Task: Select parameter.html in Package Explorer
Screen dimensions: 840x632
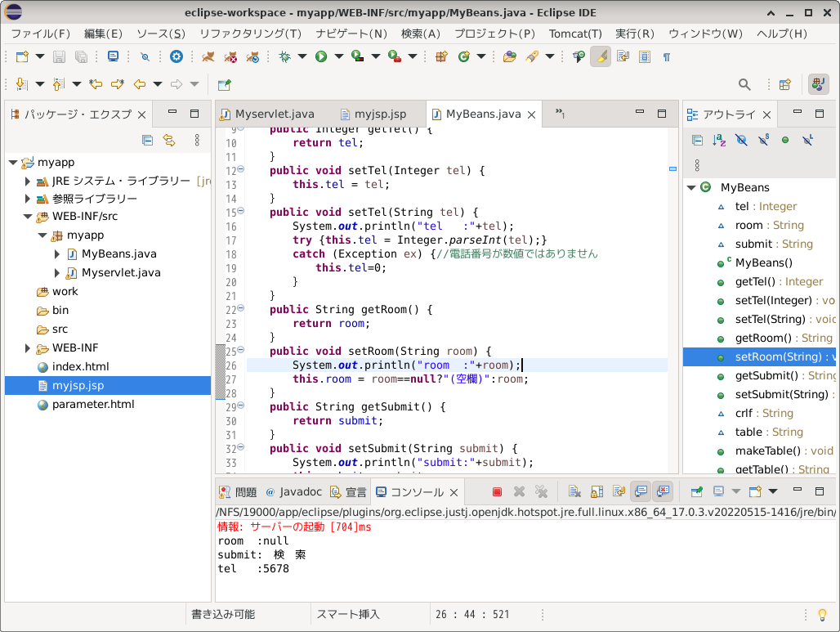Action: click(x=92, y=405)
